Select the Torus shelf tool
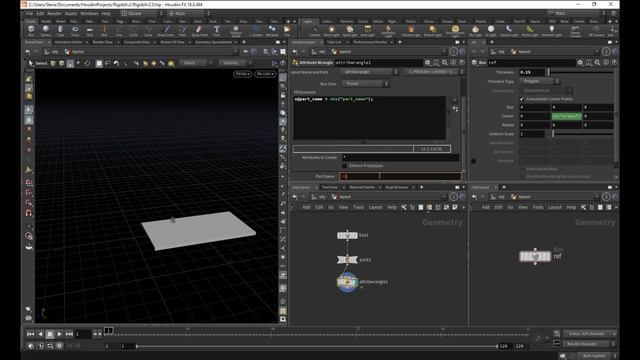This screenshot has width=640, height=360. pyautogui.click(x=75, y=30)
